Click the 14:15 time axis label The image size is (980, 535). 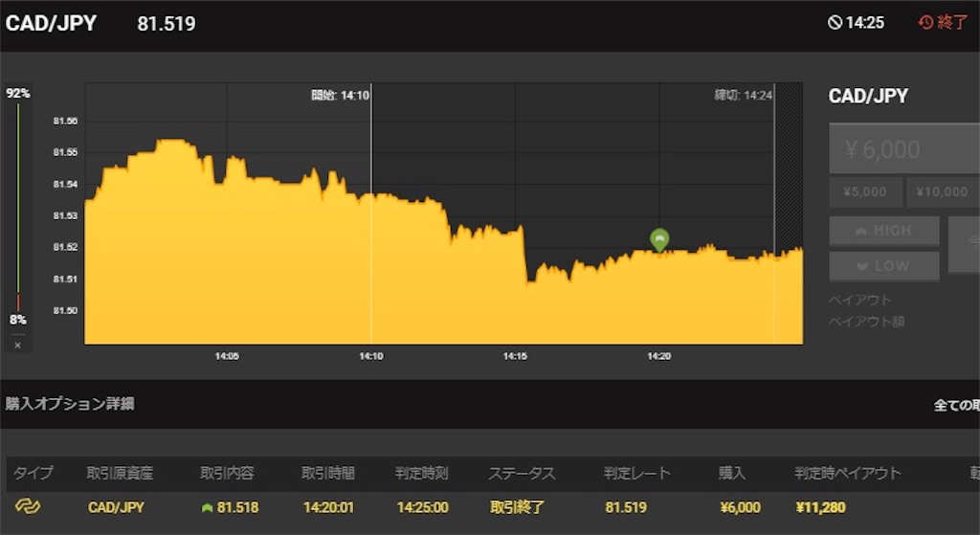[x=515, y=356]
